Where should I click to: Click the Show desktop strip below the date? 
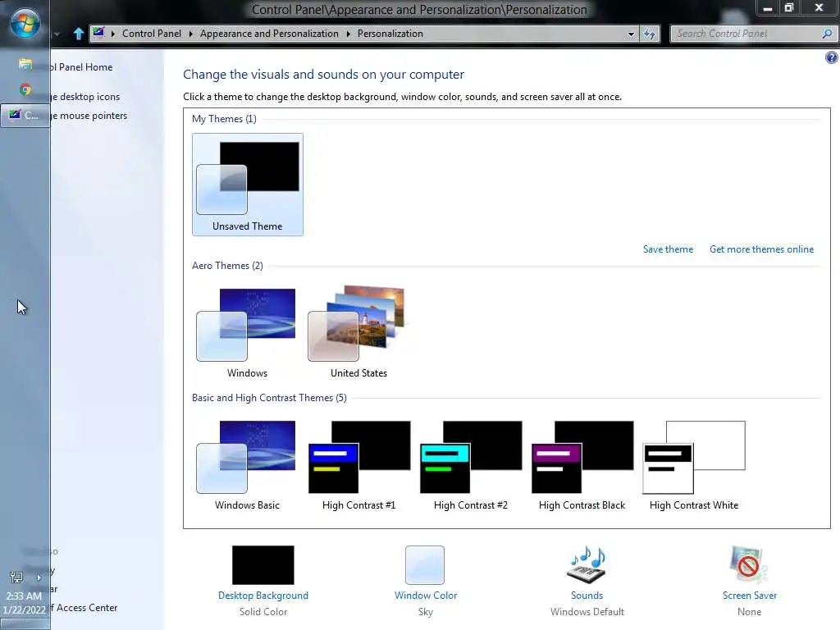tap(25, 624)
